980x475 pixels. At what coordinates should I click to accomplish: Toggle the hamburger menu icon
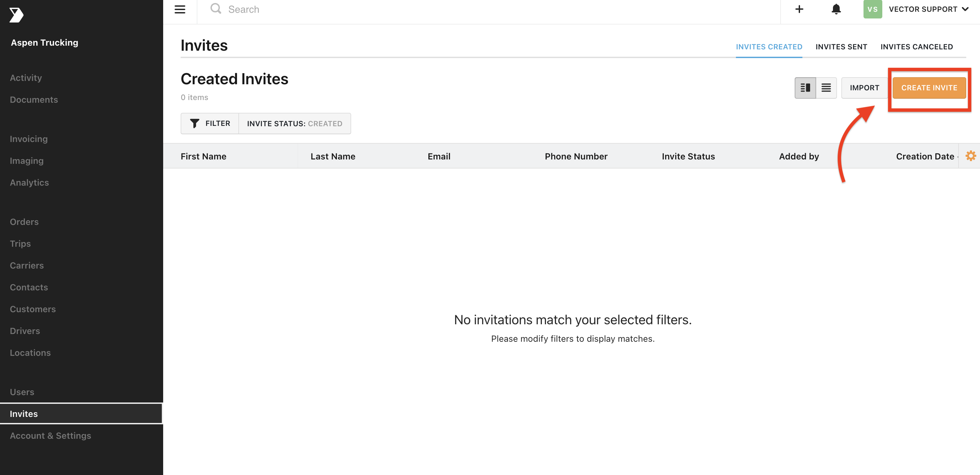point(180,9)
